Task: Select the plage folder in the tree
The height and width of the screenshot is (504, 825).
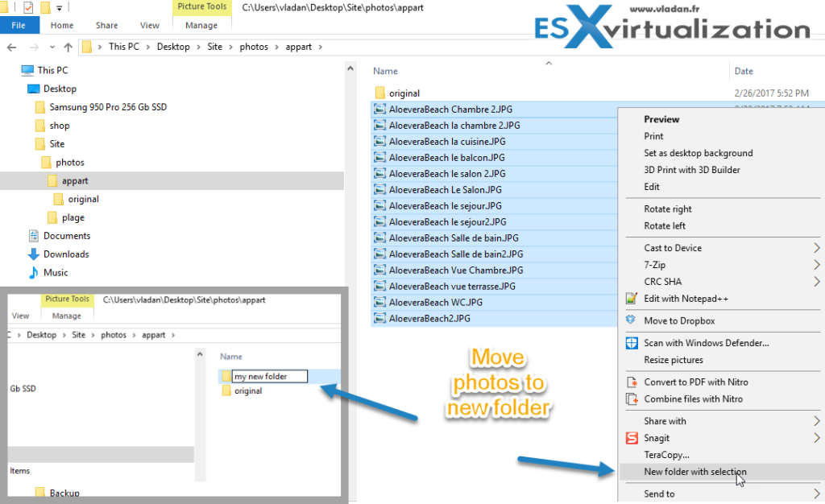Action: [73, 217]
